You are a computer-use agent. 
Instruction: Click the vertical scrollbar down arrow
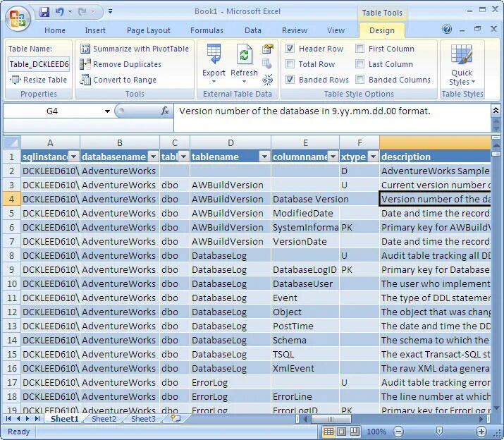(496, 408)
